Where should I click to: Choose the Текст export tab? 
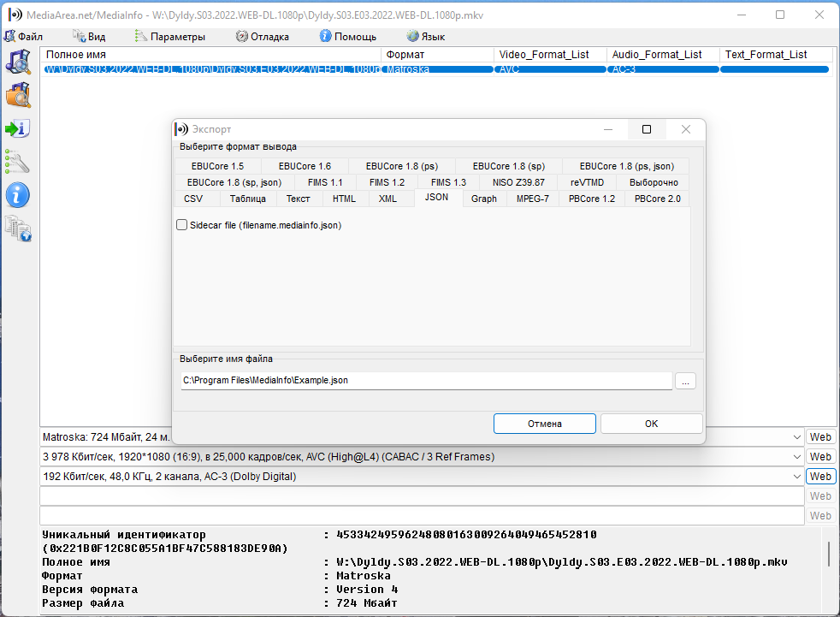tap(298, 199)
